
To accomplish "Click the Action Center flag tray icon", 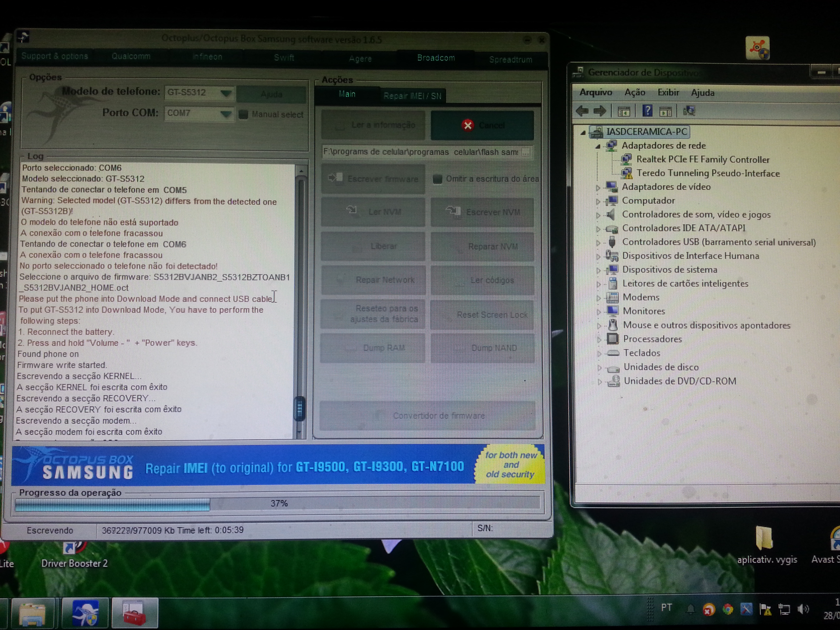I will click(x=765, y=609).
